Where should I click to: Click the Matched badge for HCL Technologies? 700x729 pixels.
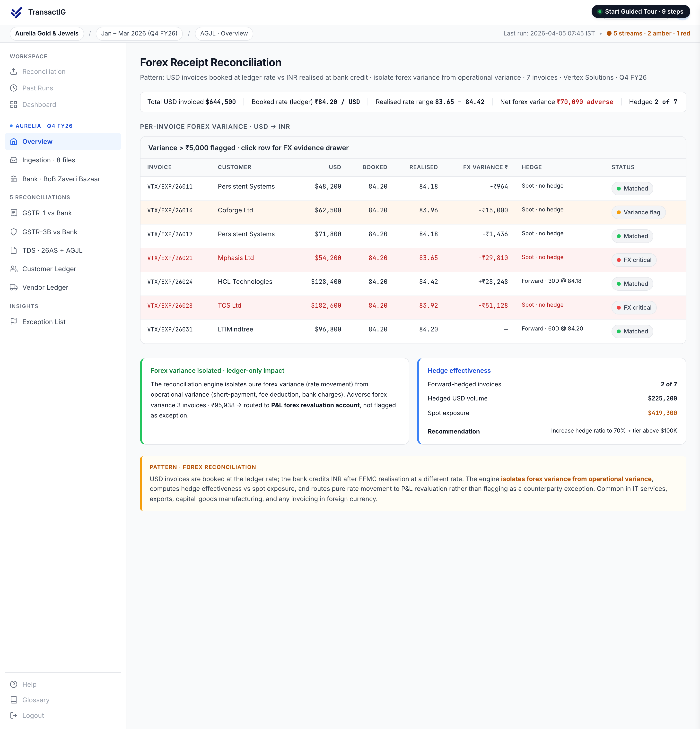(632, 284)
